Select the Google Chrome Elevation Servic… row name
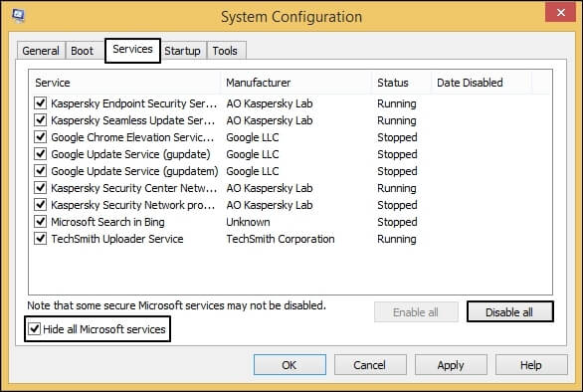The height and width of the screenshot is (392, 583). pyautogui.click(x=132, y=137)
